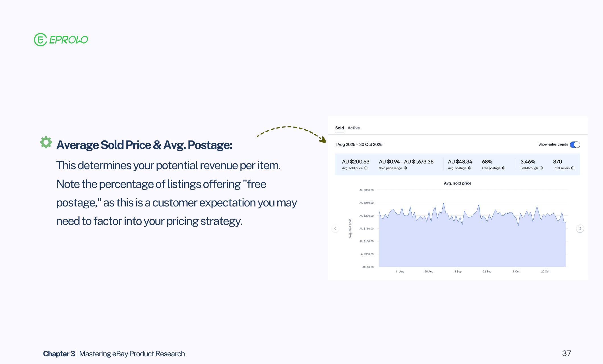Click the 8 Sep marker on chart axis
The height and width of the screenshot is (364, 603).
point(458,272)
